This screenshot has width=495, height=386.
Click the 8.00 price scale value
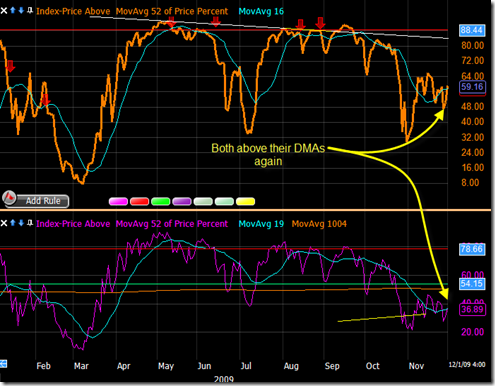[x=470, y=183]
